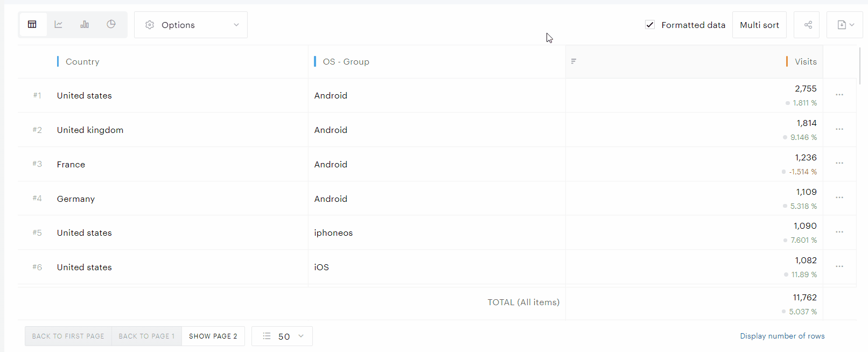Open the export file dropdown

845,25
